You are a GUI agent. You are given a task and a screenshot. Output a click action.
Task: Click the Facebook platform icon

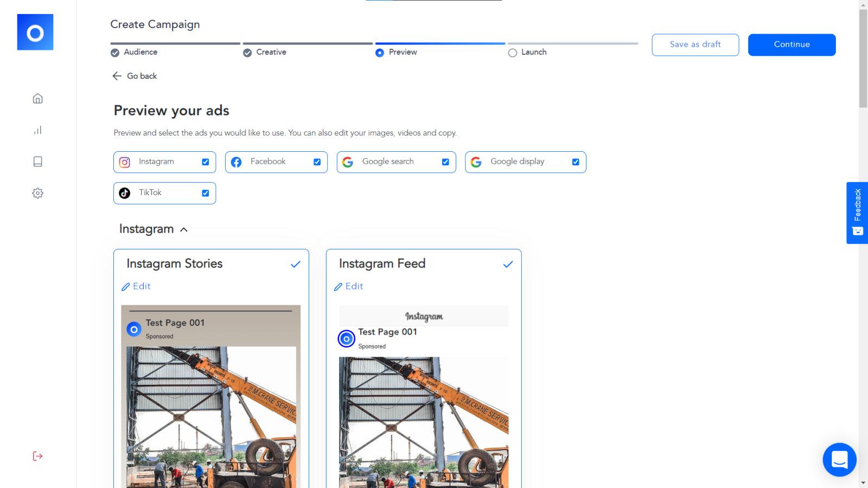click(x=237, y=162)
